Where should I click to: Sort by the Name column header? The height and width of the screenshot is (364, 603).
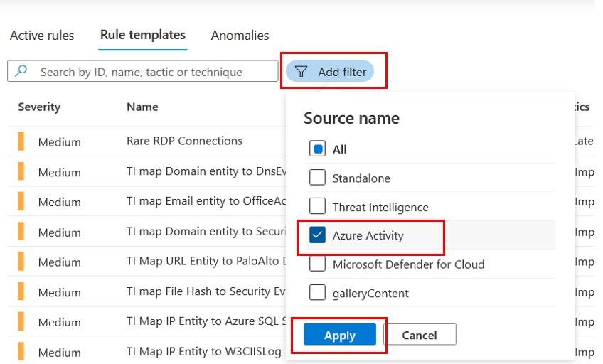tap(142, 107)
